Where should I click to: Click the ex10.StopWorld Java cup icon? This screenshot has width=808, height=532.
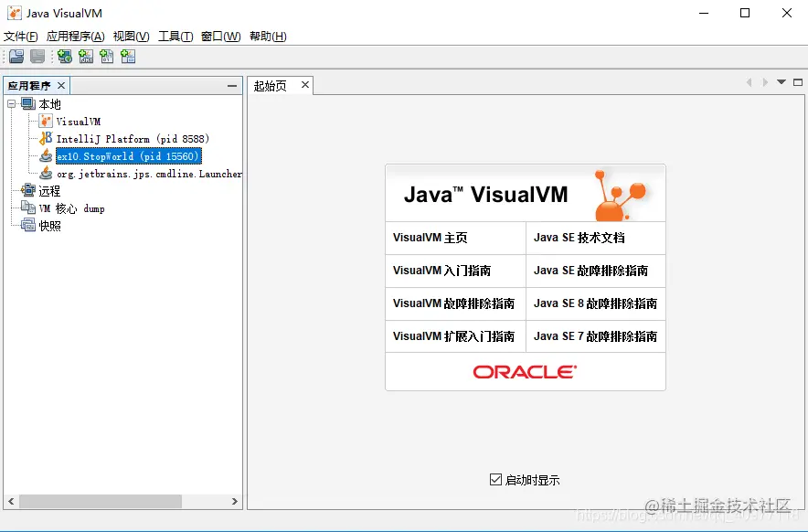[46, 155]
